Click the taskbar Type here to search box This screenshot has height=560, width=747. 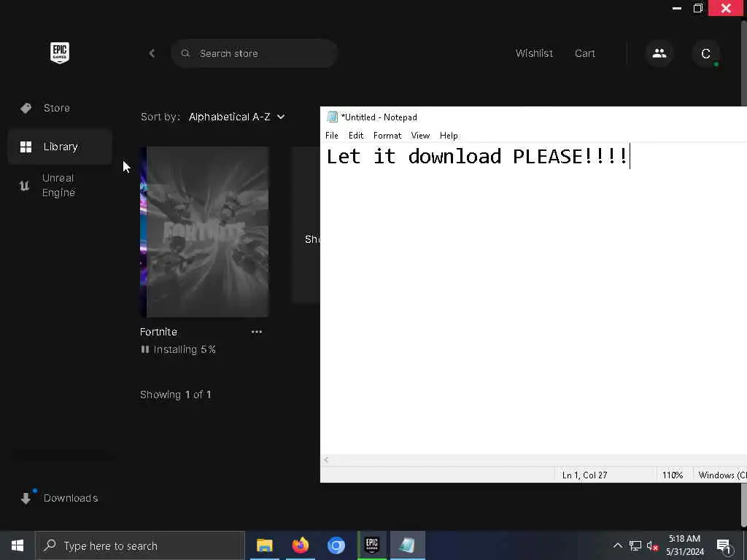pyautogui.click(x=140, y=545)
